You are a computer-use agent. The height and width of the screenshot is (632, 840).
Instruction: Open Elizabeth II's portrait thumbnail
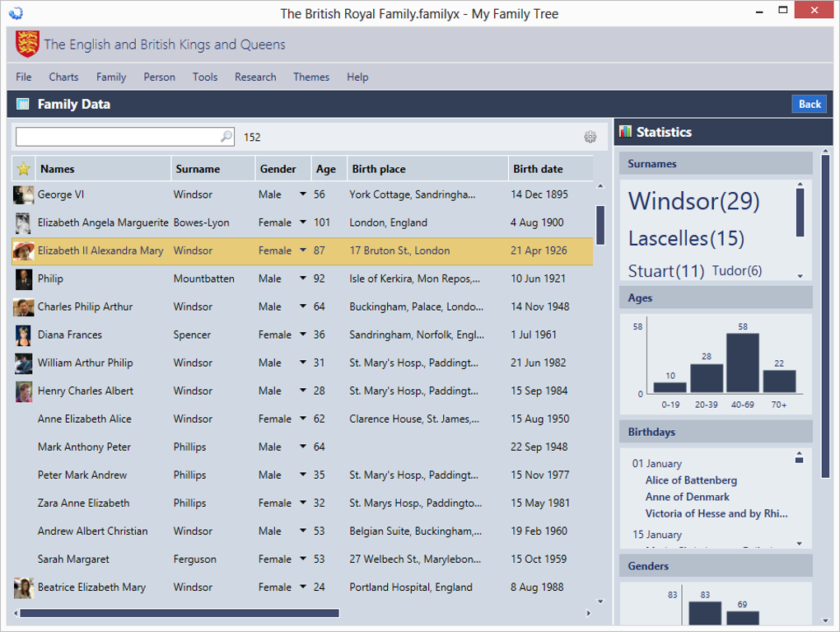pyautogui.click(x=23, y=250)
